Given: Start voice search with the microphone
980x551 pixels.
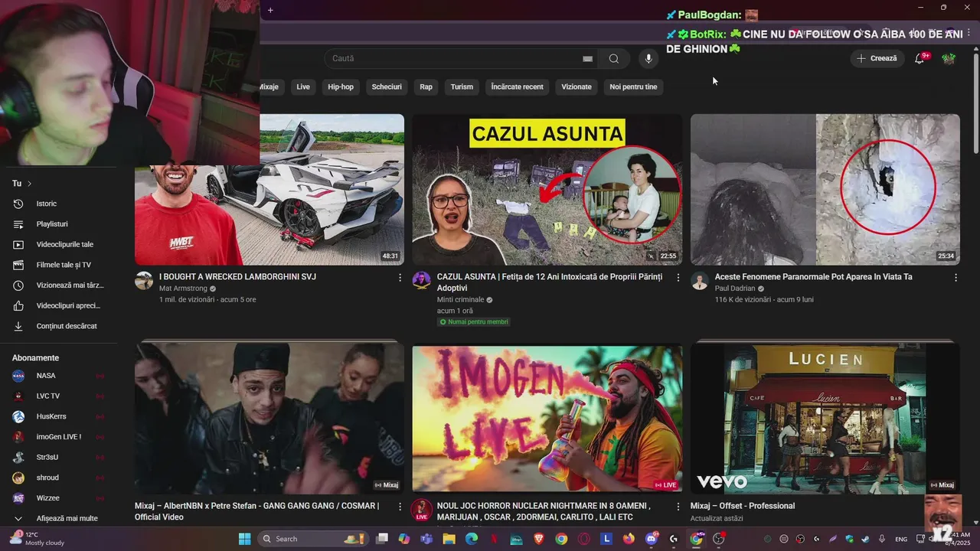Looking at the screenshot, I should pyautogui.click(x=648, y=58).
